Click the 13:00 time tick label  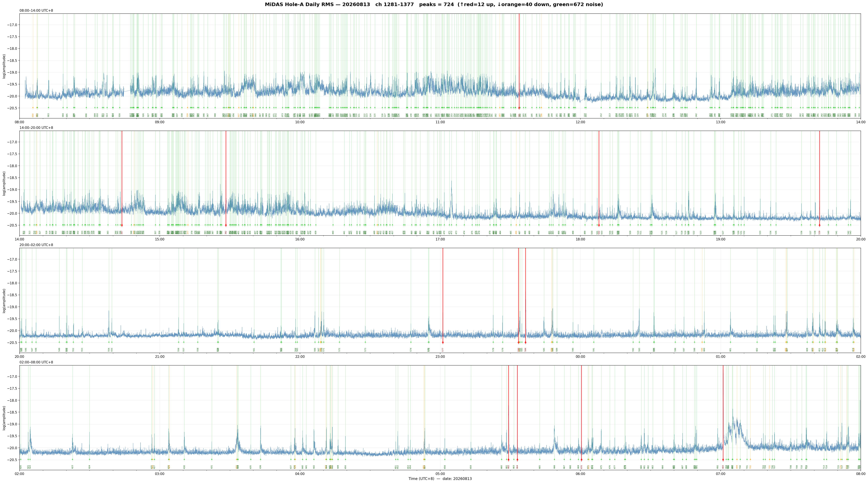tap(720, 122)
